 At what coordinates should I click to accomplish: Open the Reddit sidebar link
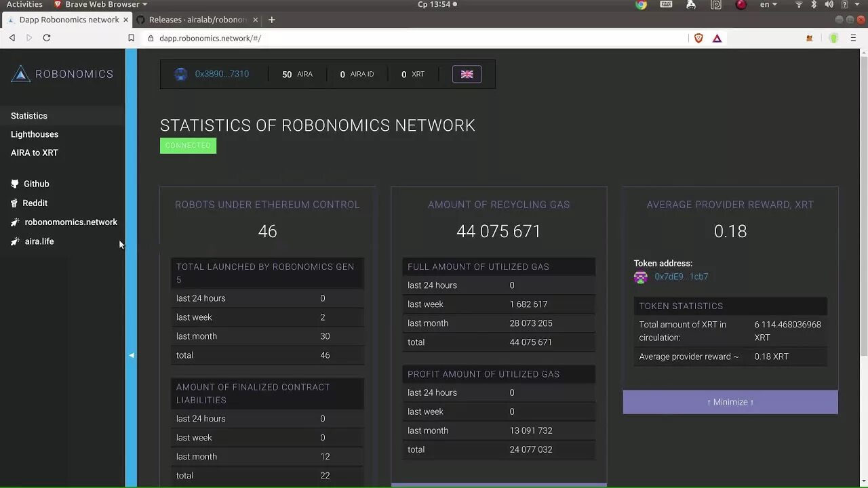35,203
